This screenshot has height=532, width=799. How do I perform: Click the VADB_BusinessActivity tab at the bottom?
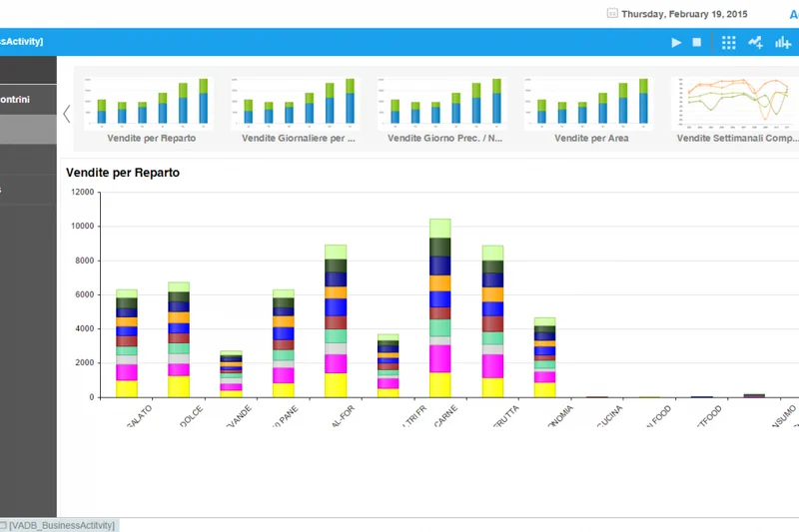coord(60,525)
